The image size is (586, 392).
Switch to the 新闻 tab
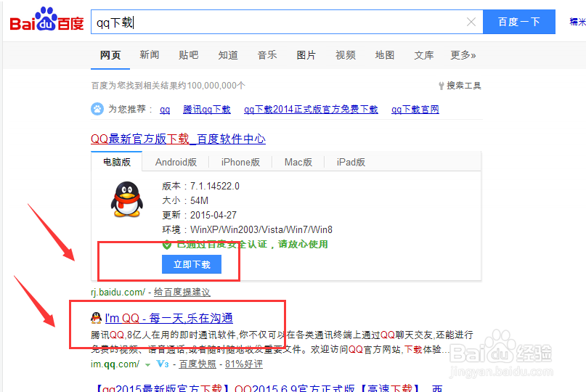click(x=150, y=55)
